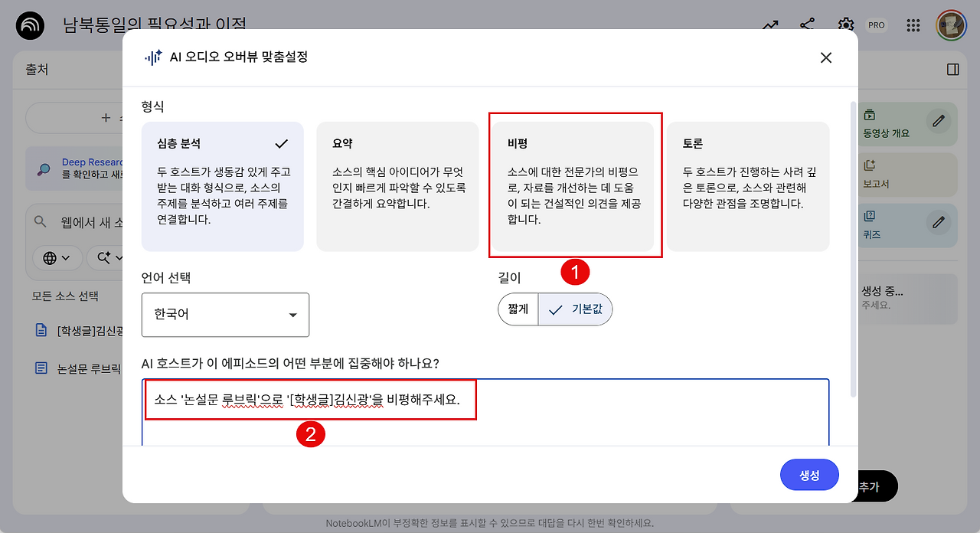Viewport: 980px width, 533px height.
Task: Select the 요약 format card
Action: (x=398, y=186)
